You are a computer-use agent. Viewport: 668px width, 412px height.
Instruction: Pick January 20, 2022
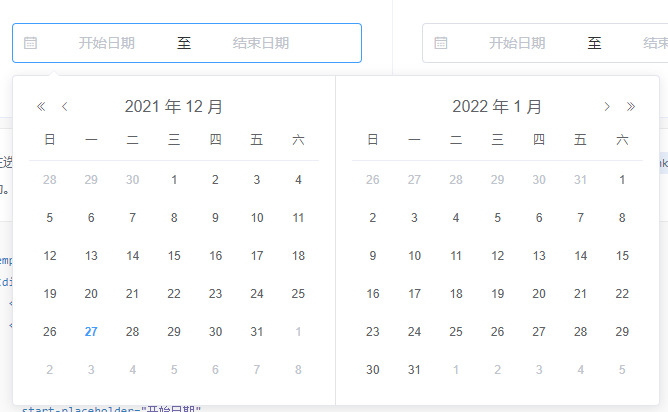pyautogui.click(x=539, y=294)
